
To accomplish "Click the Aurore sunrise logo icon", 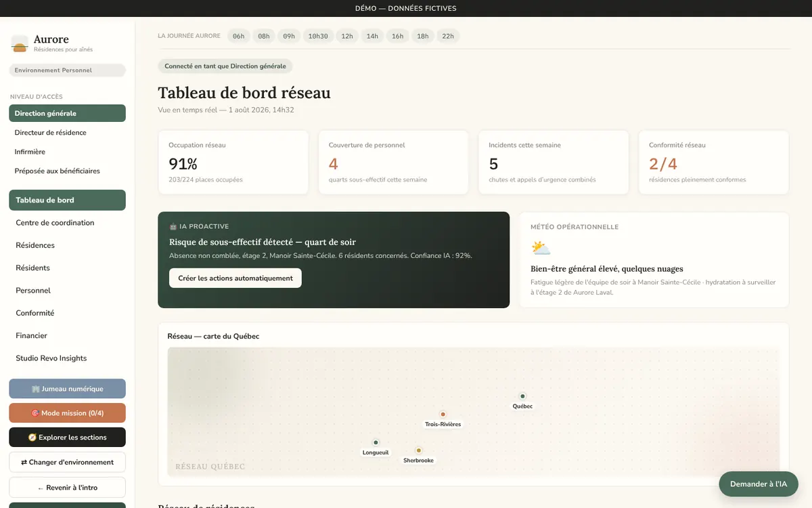I will coord(20,44).
